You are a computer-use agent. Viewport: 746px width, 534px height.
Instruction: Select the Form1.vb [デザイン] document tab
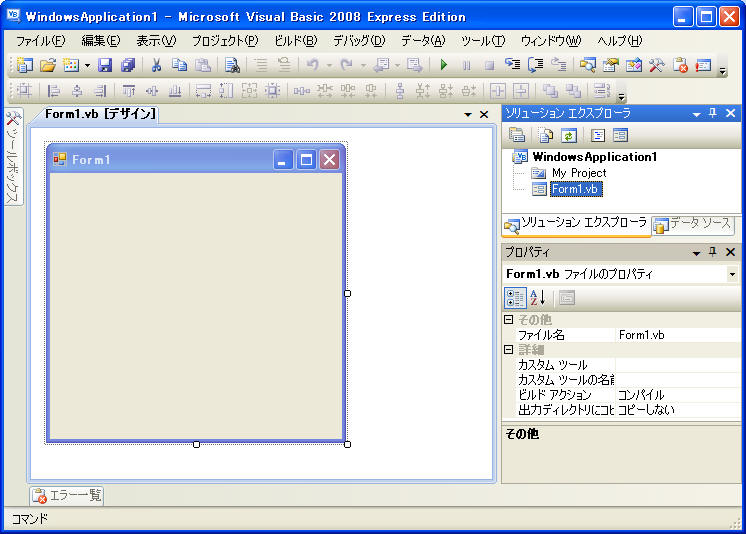(100, 114)
